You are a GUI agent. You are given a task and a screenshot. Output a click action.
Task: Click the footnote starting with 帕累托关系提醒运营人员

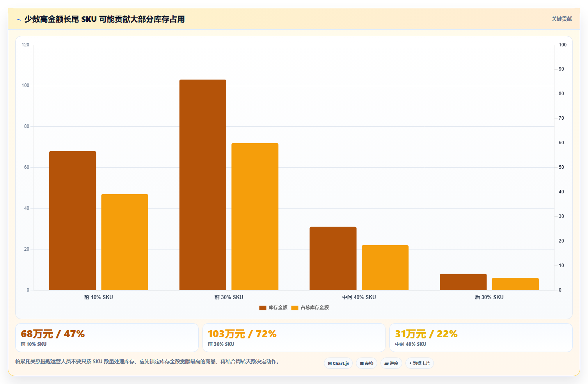pyautogui.click(x=148, y=361)
